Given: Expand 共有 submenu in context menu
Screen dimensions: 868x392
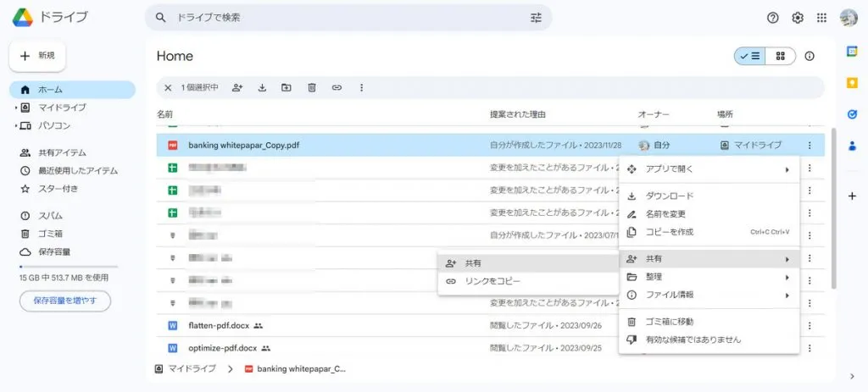Looking at the screenshot, I should (787, 259).
